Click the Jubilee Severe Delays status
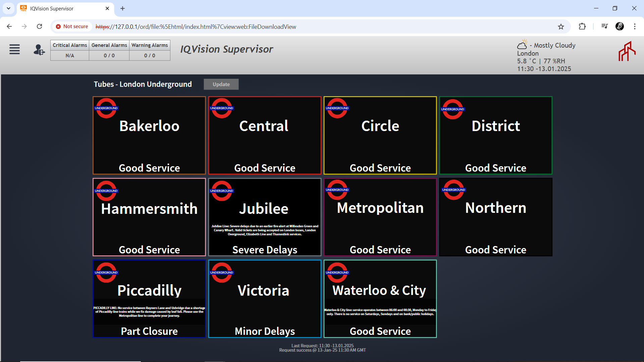This screenshot has height=362, width=644. click(x=265, y=250)
